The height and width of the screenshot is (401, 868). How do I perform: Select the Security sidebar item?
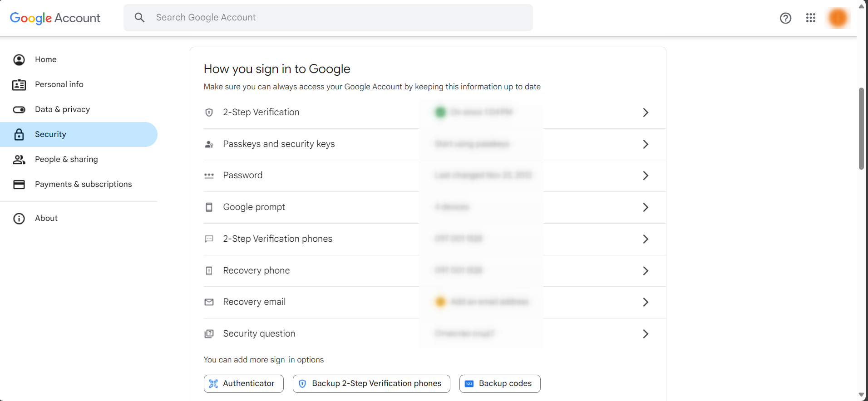tap(79, 134)
